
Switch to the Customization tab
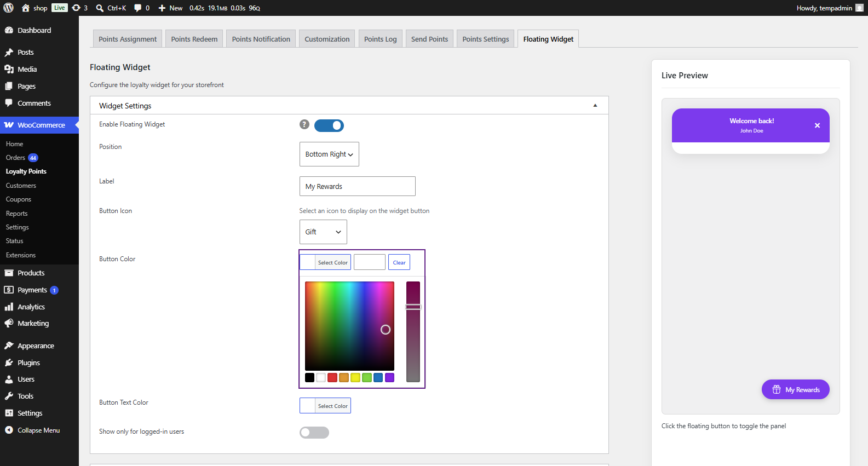(x=327, y=39)
